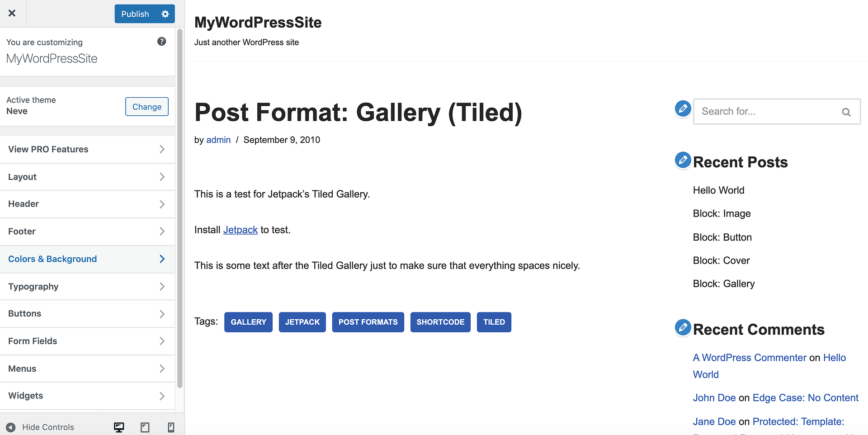This screenshot has height=435, width=868.
Task: Enable desktop preview mode
Action: [x=119, y=427]
